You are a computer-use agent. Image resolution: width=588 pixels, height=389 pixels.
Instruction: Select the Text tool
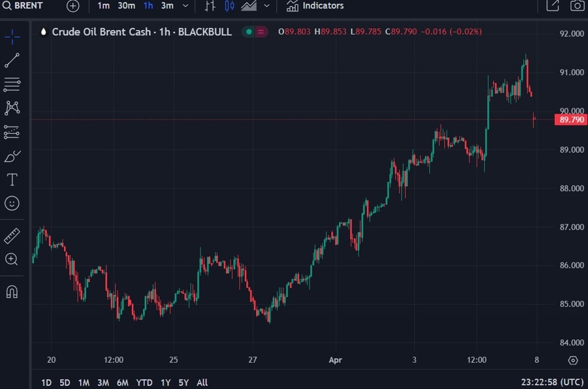12,179
